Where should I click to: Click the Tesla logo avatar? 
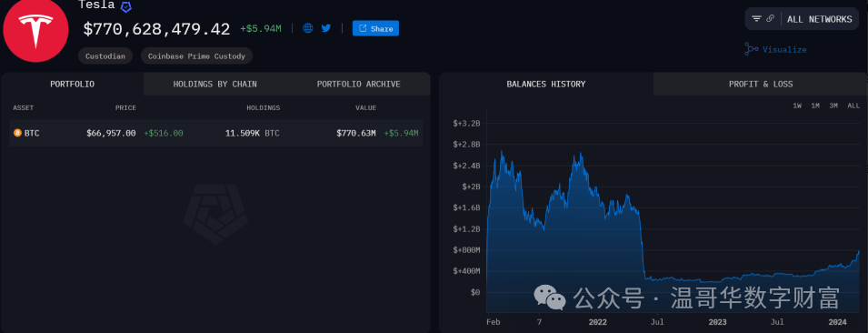(x=36, y=29)
